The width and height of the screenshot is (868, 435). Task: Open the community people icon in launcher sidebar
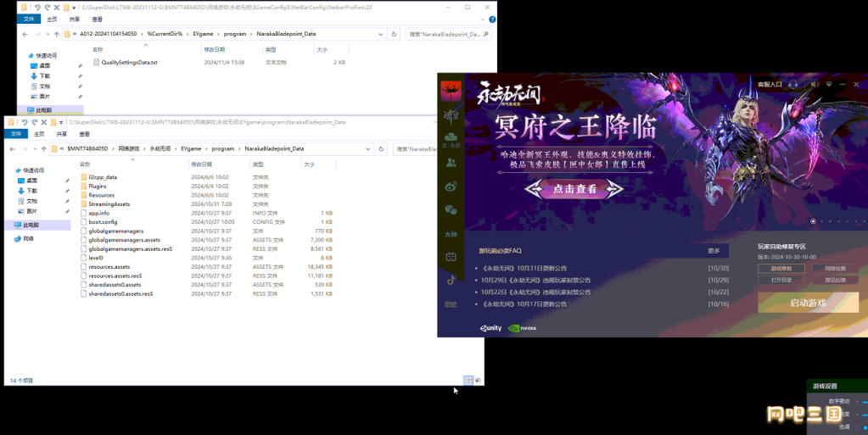coord(451,163)
